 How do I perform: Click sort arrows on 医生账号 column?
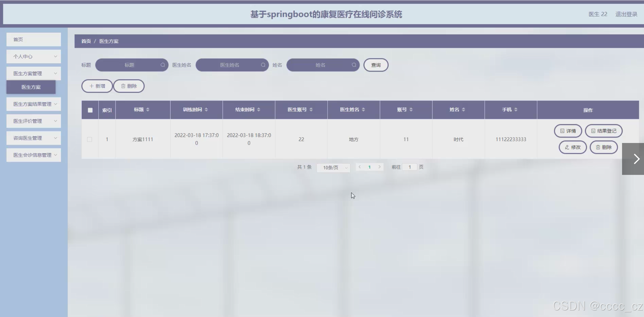(x=311, y=110)
